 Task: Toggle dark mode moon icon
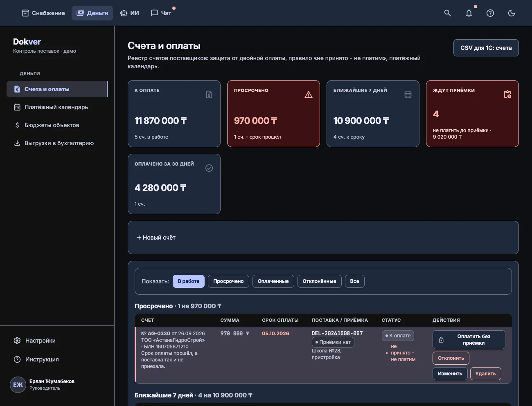coord(512,13)
